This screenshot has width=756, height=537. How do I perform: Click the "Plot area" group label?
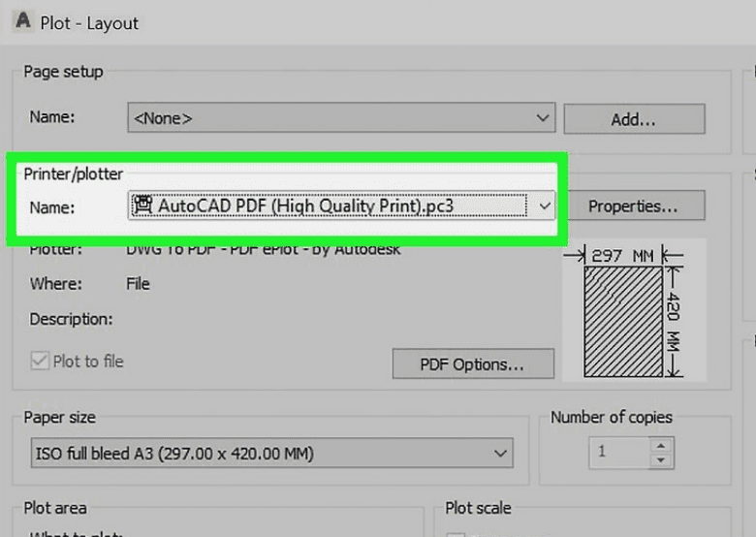click(55, 508)
